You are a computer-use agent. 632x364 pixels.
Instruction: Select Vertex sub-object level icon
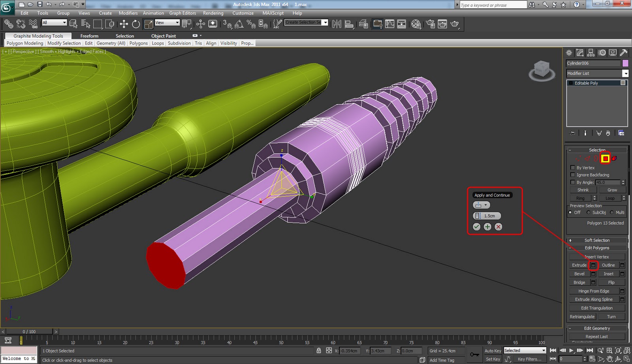[578, 158]
